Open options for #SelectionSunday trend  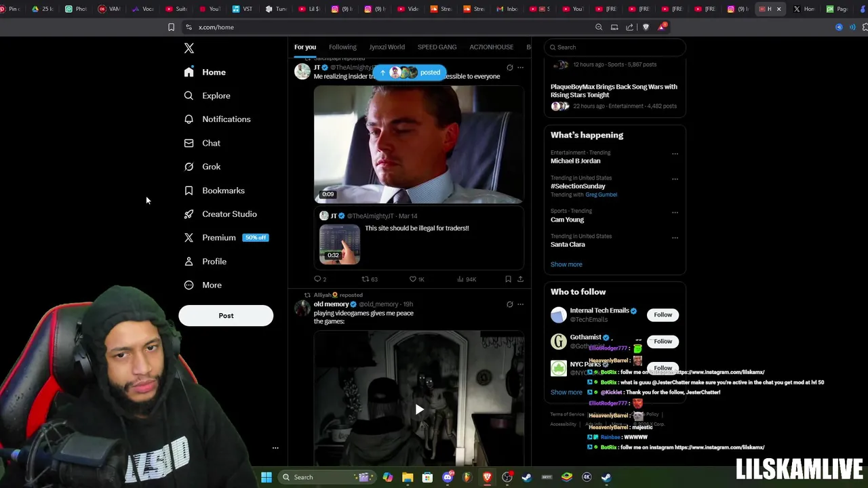point(675,179)
